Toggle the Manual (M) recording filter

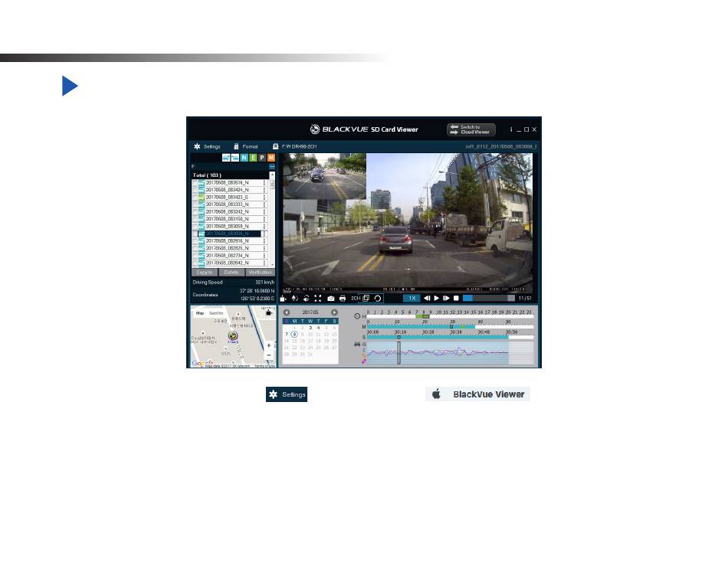coord(271,158)
